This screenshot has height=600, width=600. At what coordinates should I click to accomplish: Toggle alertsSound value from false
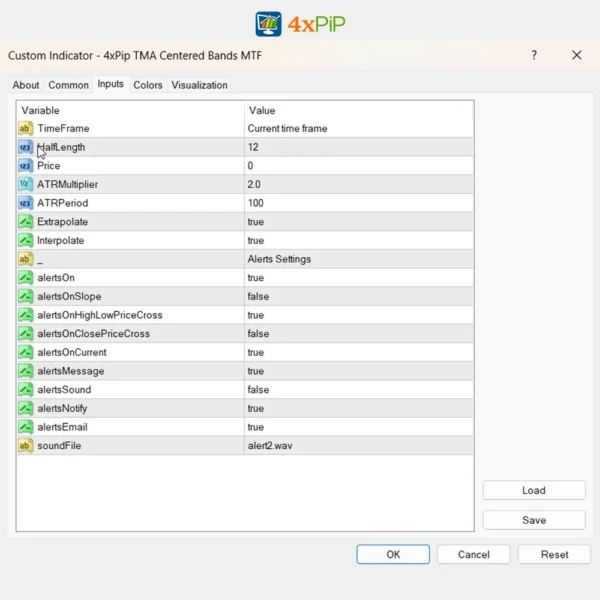pyautogui.click(x=258, y=390)
